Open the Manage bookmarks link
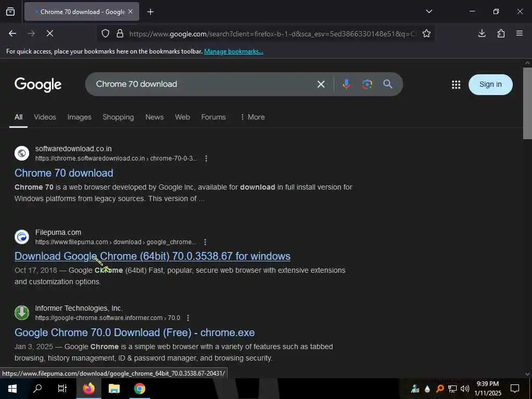The width and height of the screenshot is (532, 399). point(233,51)
